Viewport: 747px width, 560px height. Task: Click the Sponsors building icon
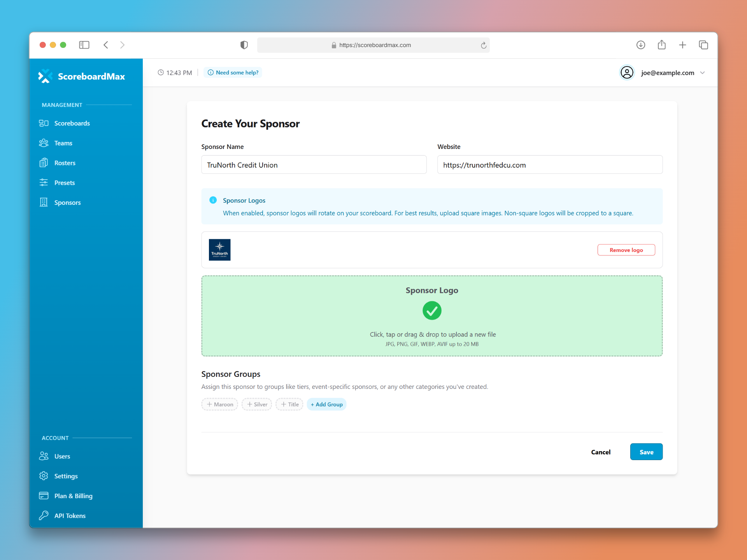(x=44, y=203)
